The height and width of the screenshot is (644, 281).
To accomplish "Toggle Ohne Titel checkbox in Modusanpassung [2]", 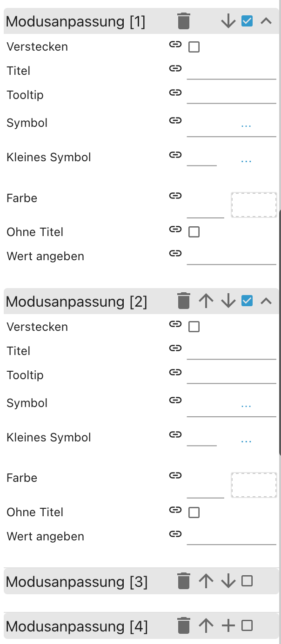I will 194,513.
